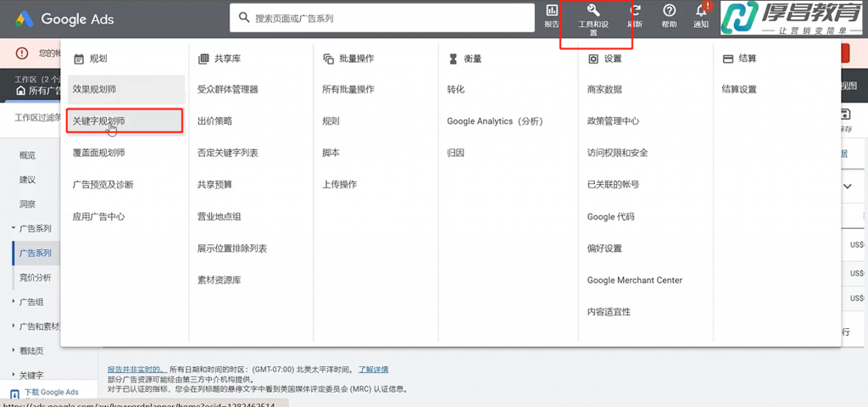Open 应用广告中心 menu item
The height and width of the screenshot is (407, 868).
pos(98,216)
